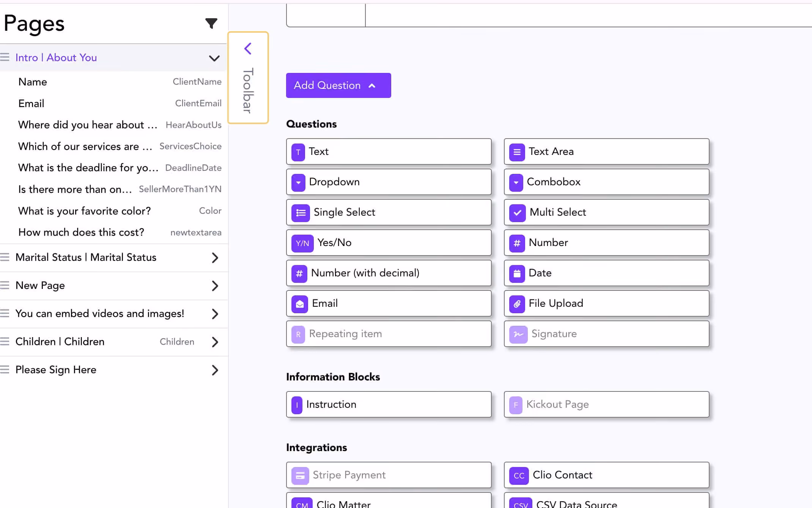Open the ServicesChoice question
Viewport: 812px width, 508px height.
(x=120, y=147)
